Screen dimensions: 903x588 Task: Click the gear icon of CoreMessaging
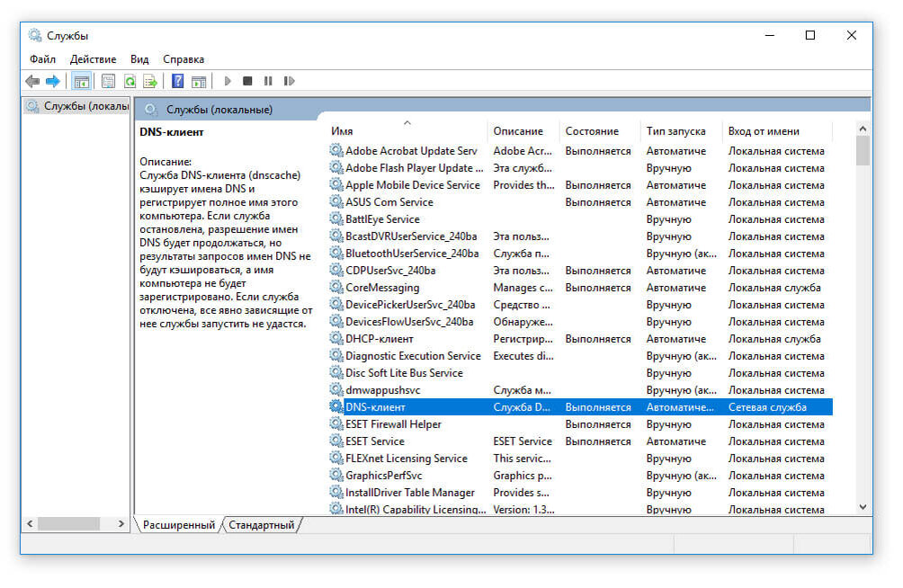tap(336, 288)
